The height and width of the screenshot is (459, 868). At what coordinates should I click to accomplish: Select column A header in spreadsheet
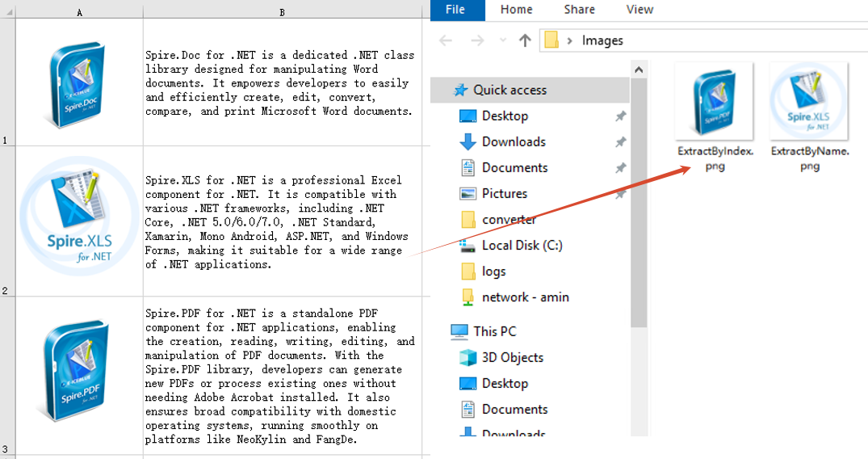point(79,11)
